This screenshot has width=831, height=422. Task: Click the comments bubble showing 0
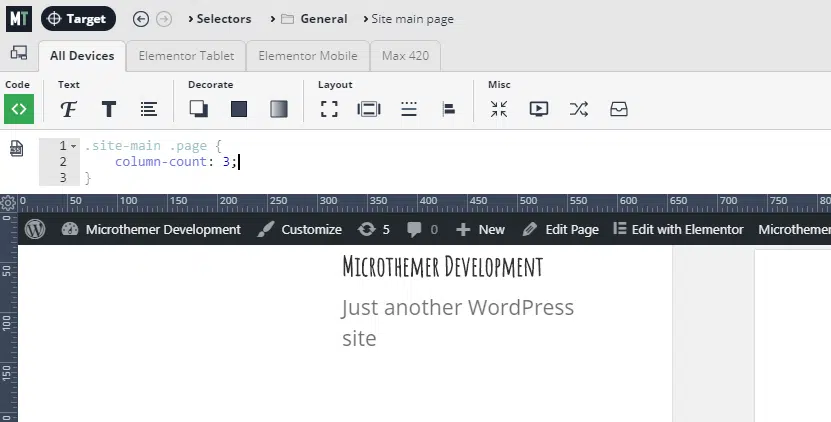click(422, 229)
